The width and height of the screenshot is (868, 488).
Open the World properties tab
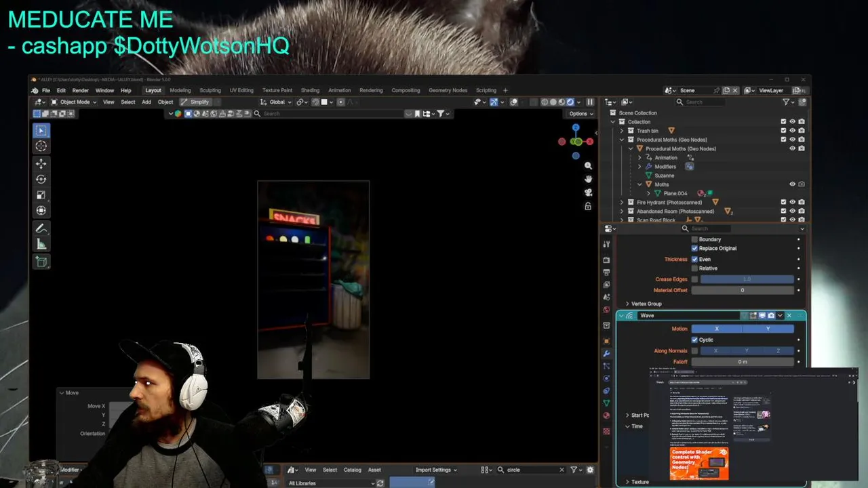[606, 310]
